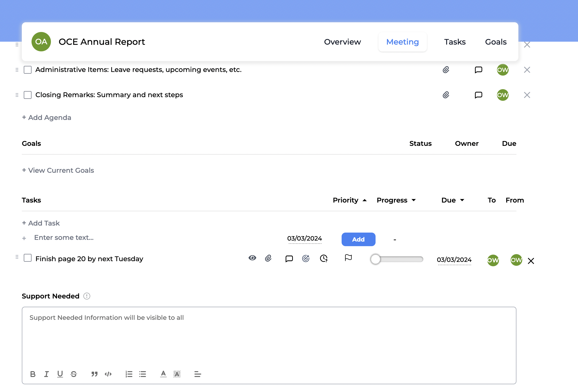Click the attachment paperclip on the Finish page 20 task
578x392 pixels.
click(268, 258)
